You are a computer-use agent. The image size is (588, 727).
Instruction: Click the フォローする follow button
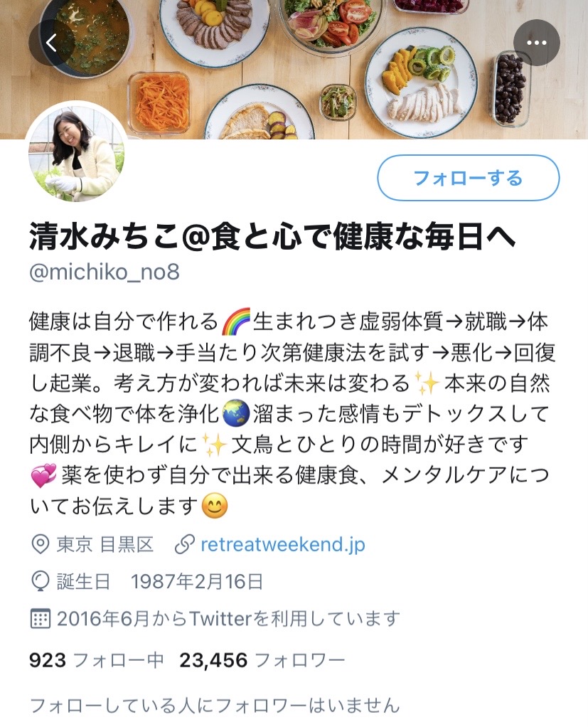coord(468,178)
